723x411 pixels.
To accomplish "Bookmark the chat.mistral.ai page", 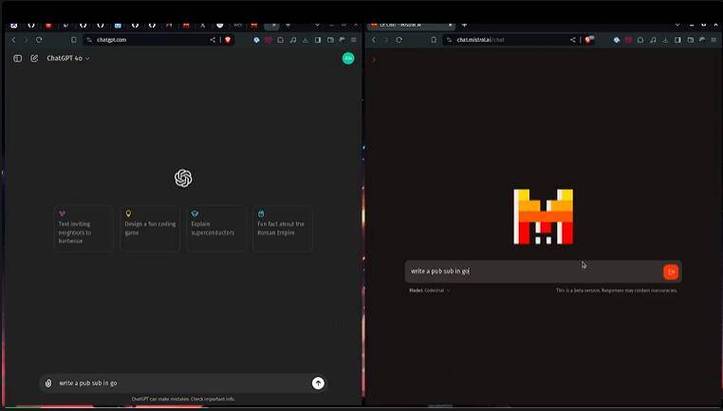I will pyautogui.click(x=434, y=40).
